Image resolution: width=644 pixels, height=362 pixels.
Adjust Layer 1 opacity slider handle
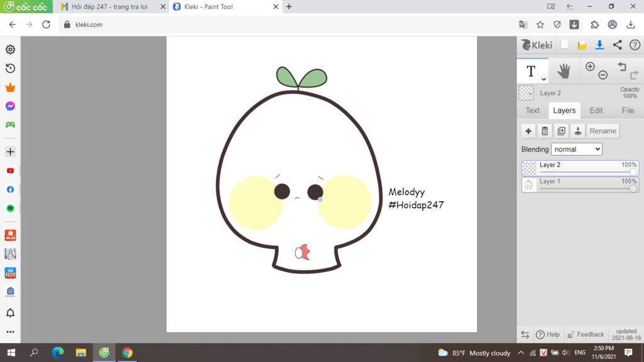(633, 189)
